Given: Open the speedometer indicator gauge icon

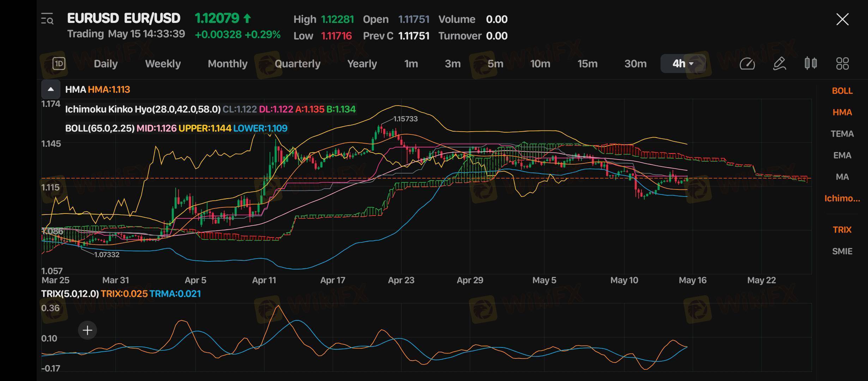Looking at the screenshot, I should tap(747, 64).
